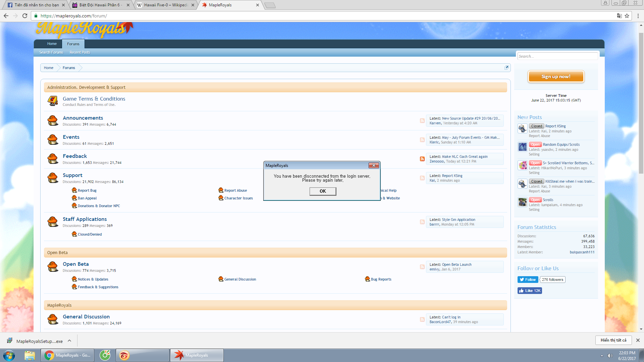644x362 pixels.
Task: Open the Chrome menu three-dot icon
Action: click(638, 16)
